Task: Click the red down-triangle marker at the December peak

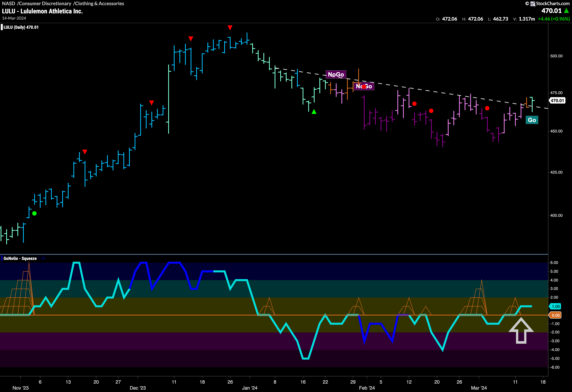Action: (230, 28)
